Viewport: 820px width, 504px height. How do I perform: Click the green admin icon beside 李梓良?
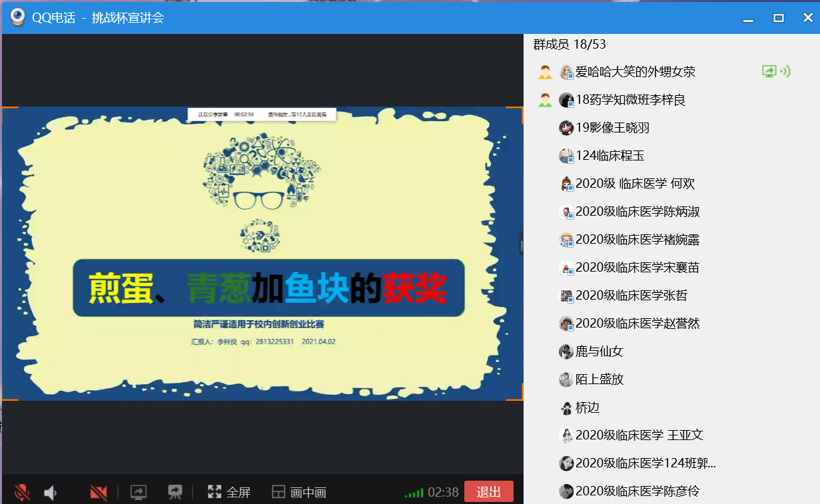[545, 100]
